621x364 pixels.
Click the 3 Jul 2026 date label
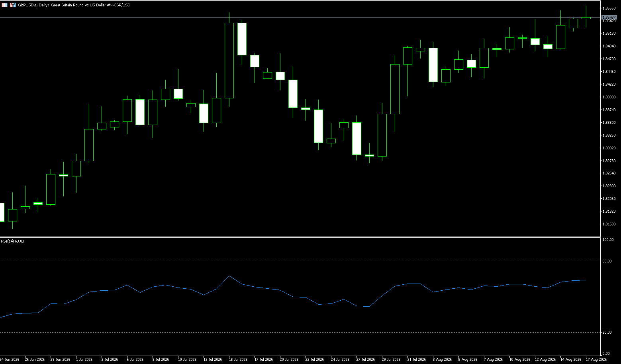click(110, 360)
